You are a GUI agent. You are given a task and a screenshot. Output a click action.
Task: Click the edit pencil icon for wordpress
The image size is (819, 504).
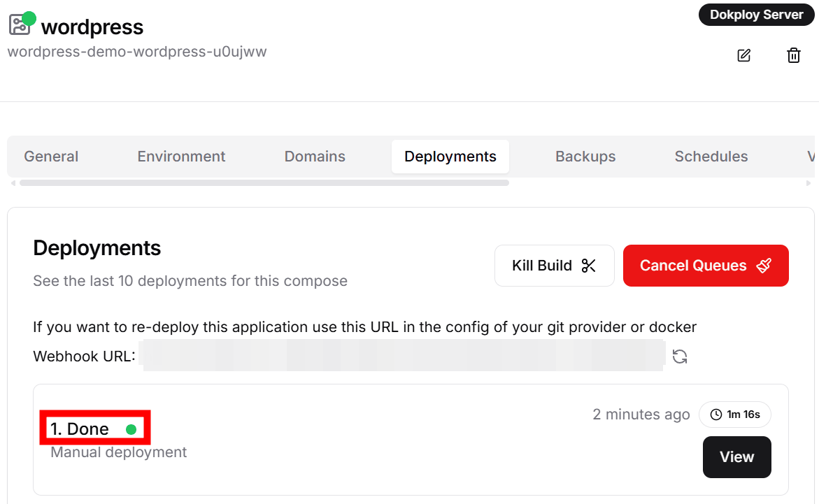point(744,55)
